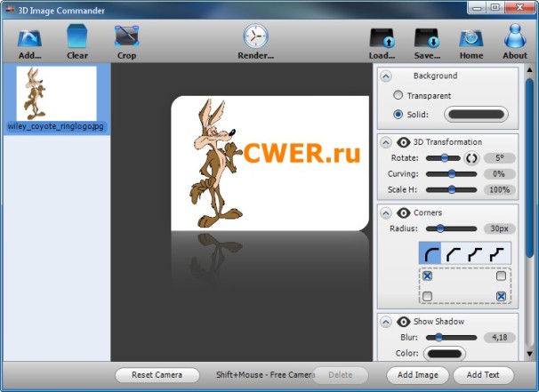Toggle the 3D Transformation eye icon

403,142
